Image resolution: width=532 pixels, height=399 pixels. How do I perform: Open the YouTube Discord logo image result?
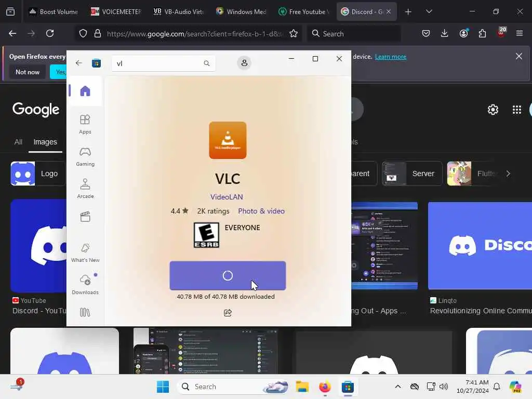(x=38, y=246)
